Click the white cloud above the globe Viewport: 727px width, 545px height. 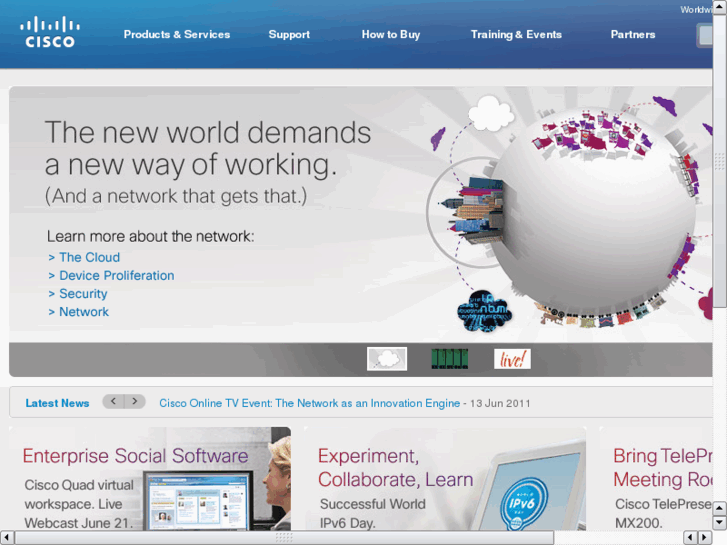(491, 113)
